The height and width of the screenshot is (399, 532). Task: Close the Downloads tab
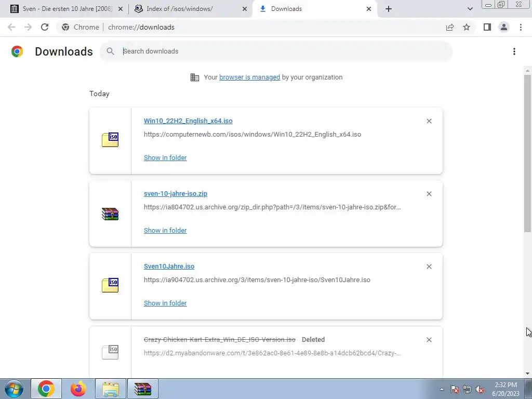click(x=369, y=9)
